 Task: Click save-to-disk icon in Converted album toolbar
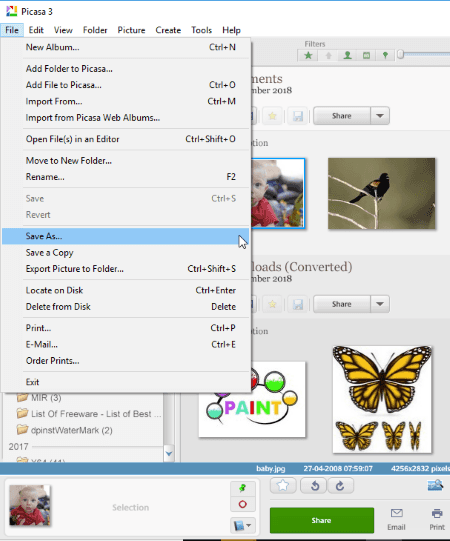(298, 304)
